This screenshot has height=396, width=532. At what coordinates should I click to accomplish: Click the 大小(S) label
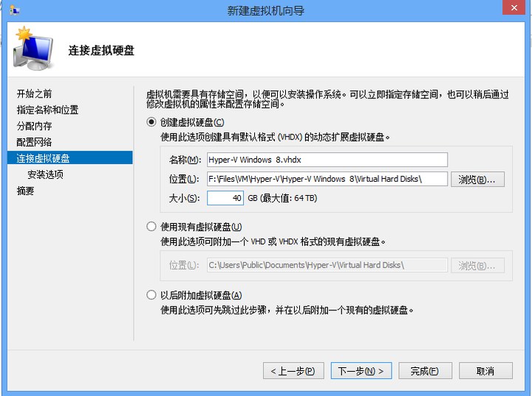[x=184, y=198]
